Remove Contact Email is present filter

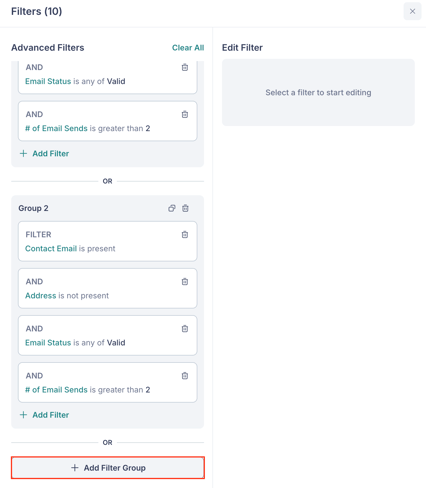pos(185,235)
